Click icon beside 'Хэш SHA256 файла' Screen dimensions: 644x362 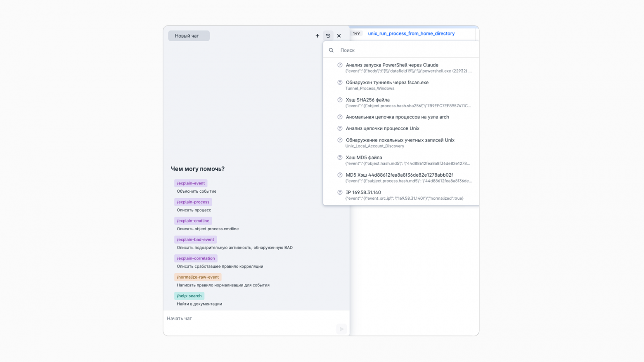(340, 100)
